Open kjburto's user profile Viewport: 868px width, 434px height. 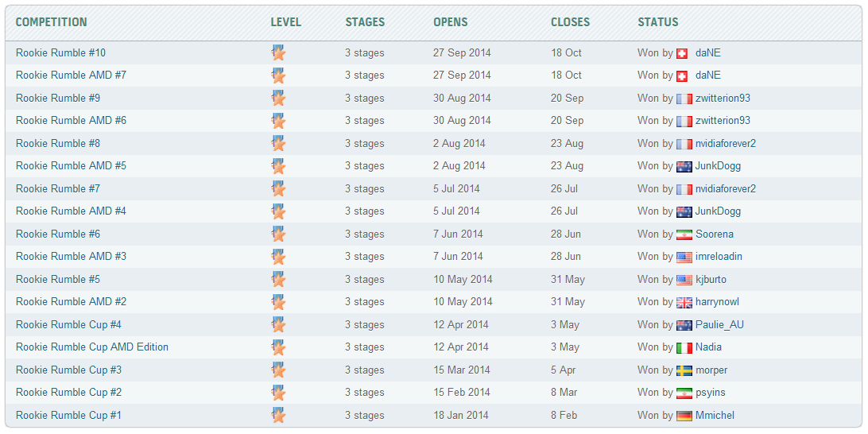click(x=711, y=279)
